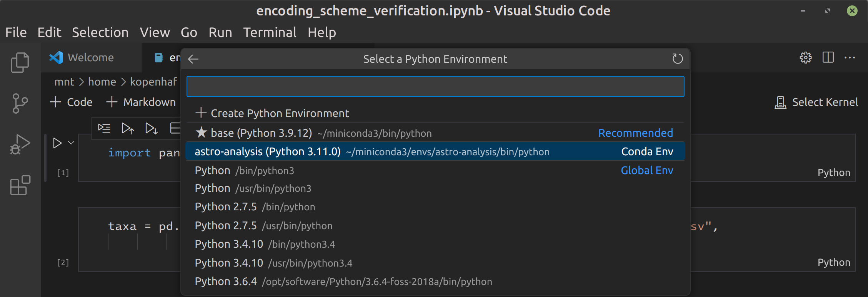Viewport: 868px width, 297px height.
Task: Choose Create Python Environment option
Action: 435,113
